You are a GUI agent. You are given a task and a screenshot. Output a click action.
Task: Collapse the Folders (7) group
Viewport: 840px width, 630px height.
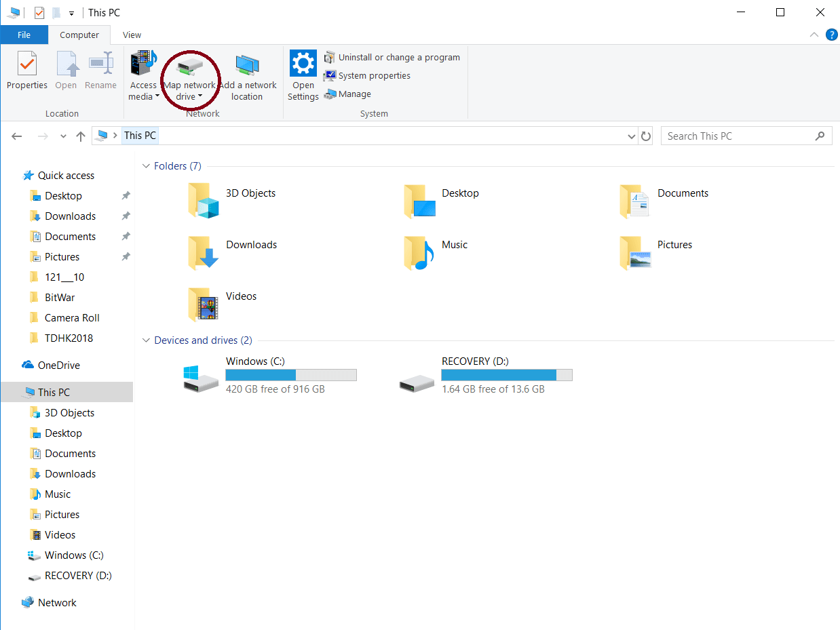coord(146,166)
